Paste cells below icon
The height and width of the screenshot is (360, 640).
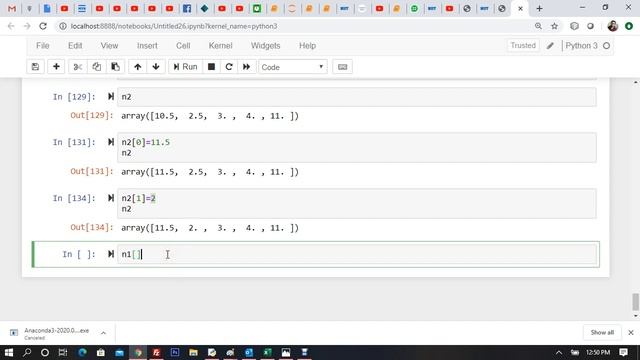(116, 67)
